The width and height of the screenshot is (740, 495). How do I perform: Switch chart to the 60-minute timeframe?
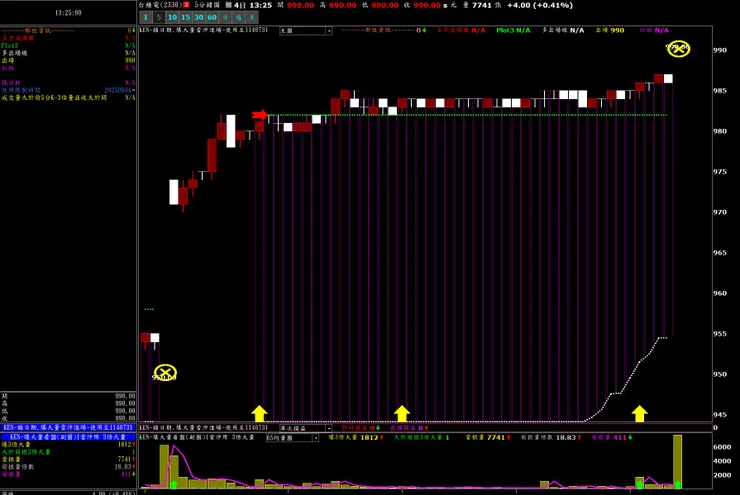coord(212,17)
